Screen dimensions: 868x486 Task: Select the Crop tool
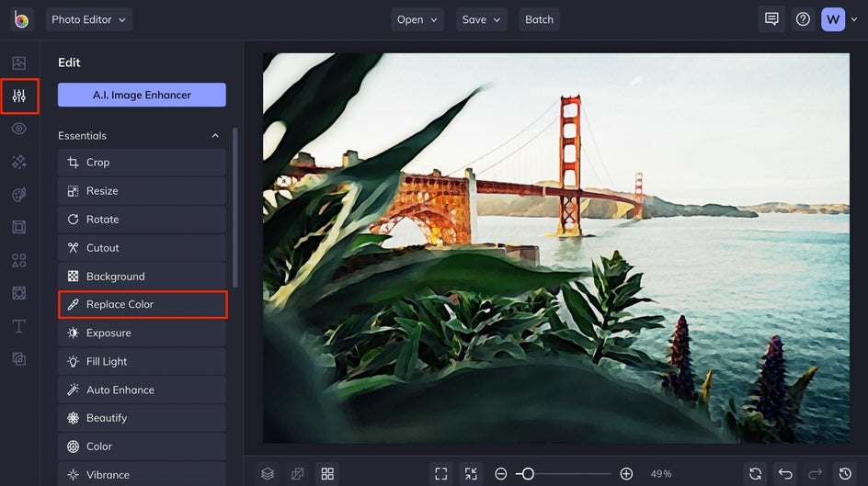pyautogui.click(x=142, y=162)
